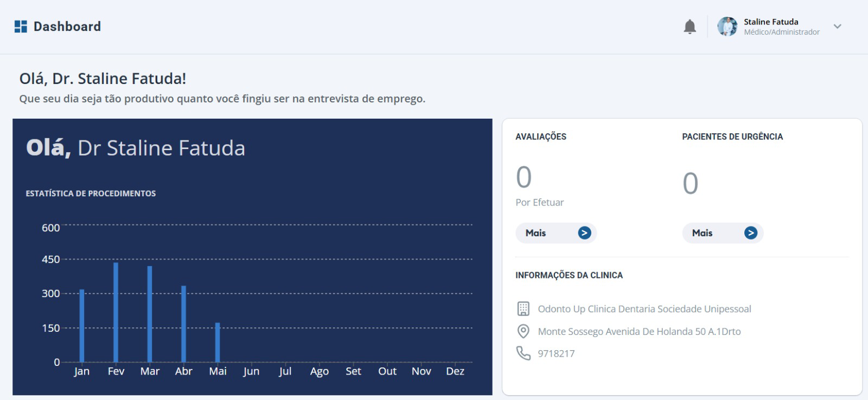Image resolution: width=868 pixels, height=400 pixels.
Task: Click the Staline Fatuda username
Action: [x=770, y=22]
